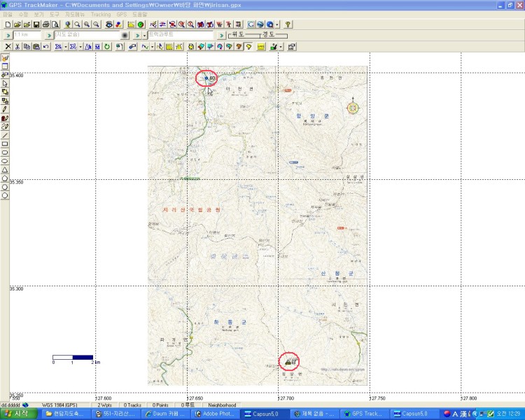Click the yellow key help icon
The image size is (525, 420).
[x=288, y=24]
